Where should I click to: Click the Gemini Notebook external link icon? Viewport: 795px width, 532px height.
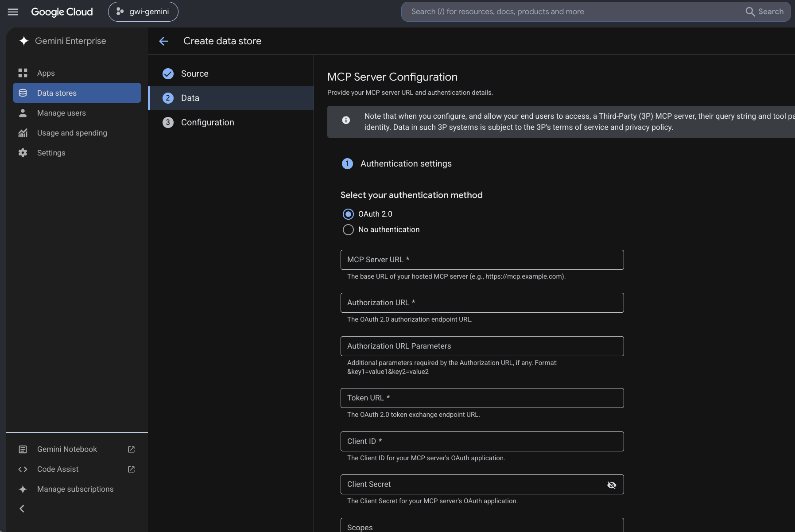pos(132,449)
